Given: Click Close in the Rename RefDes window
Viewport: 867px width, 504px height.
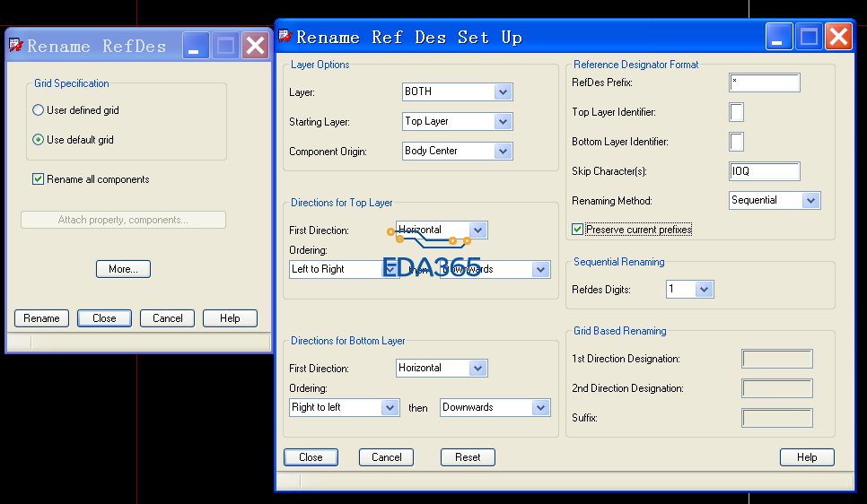Looking at the screenshot, I should 104,318.
